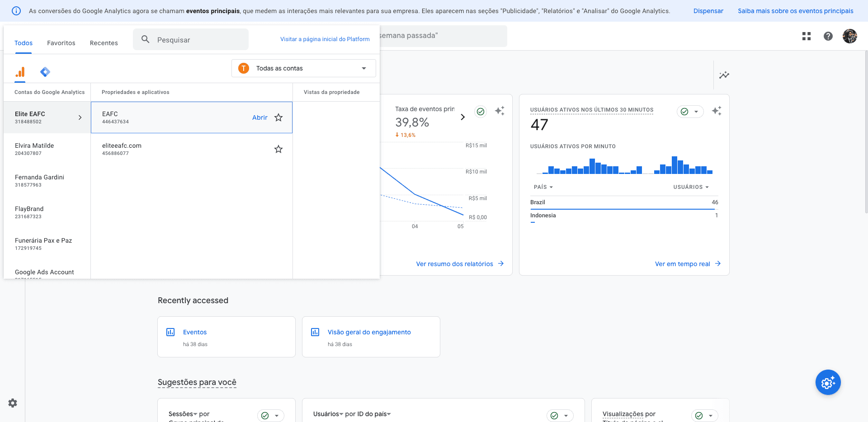Click the search magnifier icon
The height and width of the screenshot is (422, 868).
[x=145, y=40]
